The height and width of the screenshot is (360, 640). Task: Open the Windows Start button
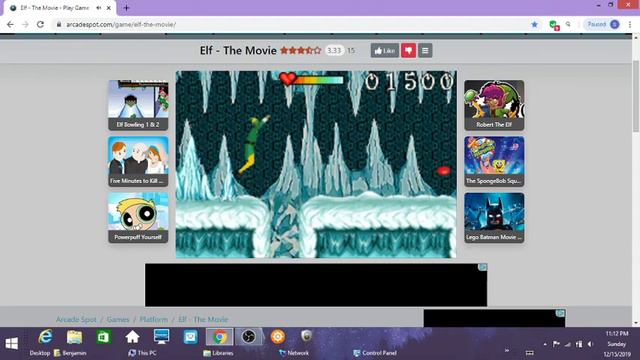point(11,343)
